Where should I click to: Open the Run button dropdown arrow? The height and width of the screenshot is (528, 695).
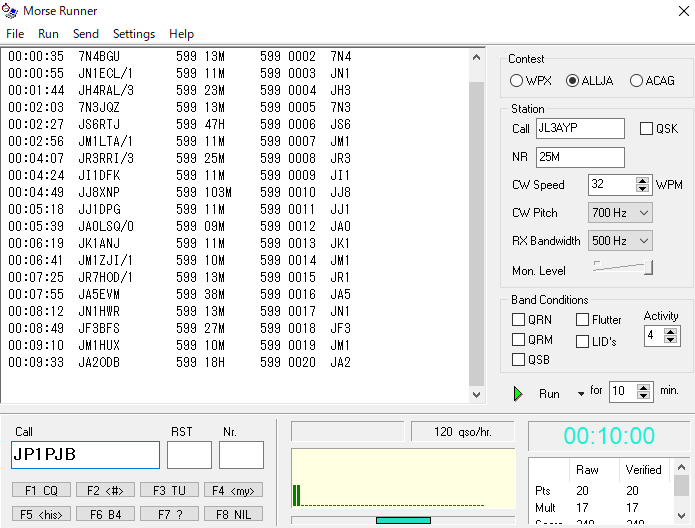pos(580,394)
